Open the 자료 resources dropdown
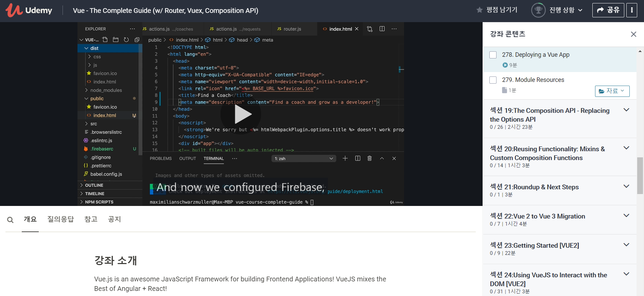Image resolution: width=644 pixels, height=296 pixels. point(612,91)
